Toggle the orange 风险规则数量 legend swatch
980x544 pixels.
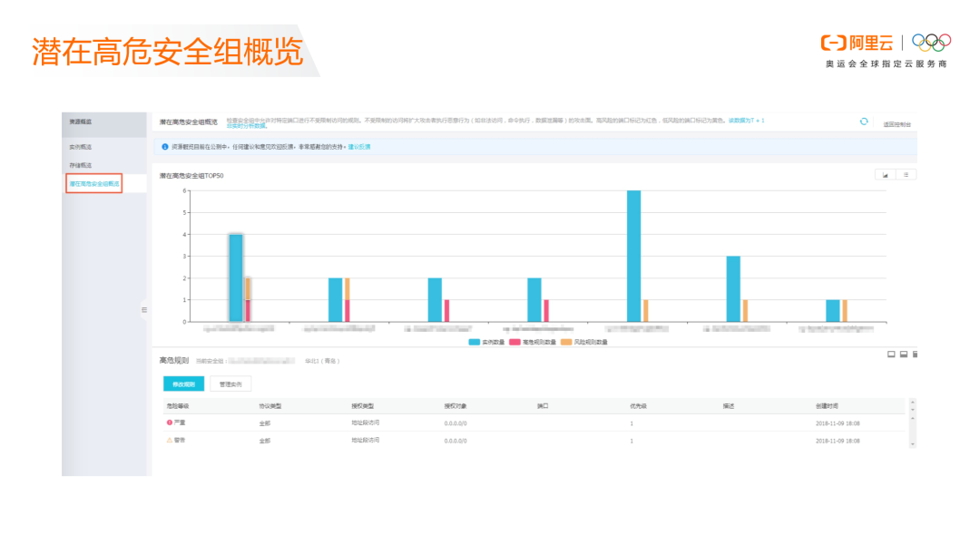click(x=566, y=342)
